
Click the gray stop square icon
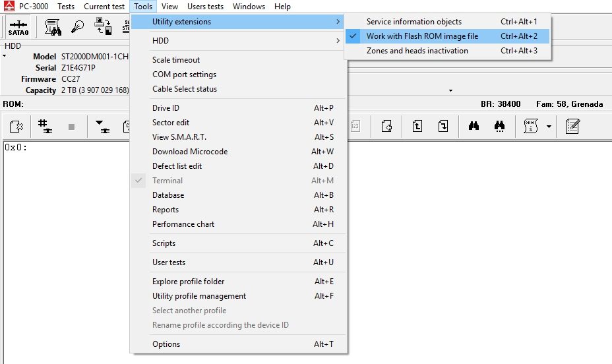(71, 127)
